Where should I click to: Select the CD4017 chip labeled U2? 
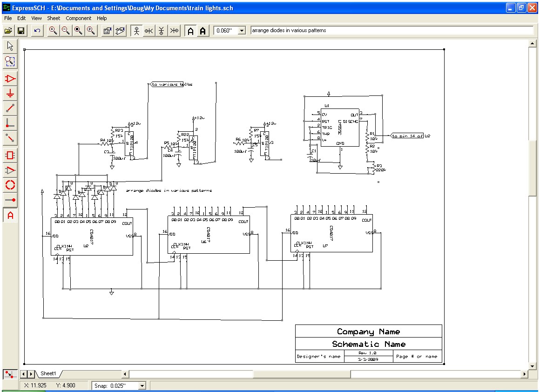pyautogui.click(x=92, y=237)
